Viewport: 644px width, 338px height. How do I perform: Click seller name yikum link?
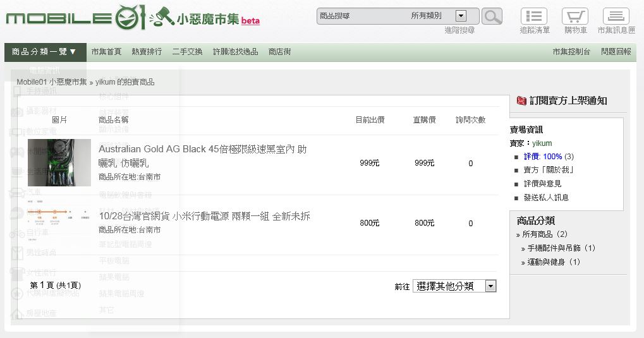click(542, 143)
